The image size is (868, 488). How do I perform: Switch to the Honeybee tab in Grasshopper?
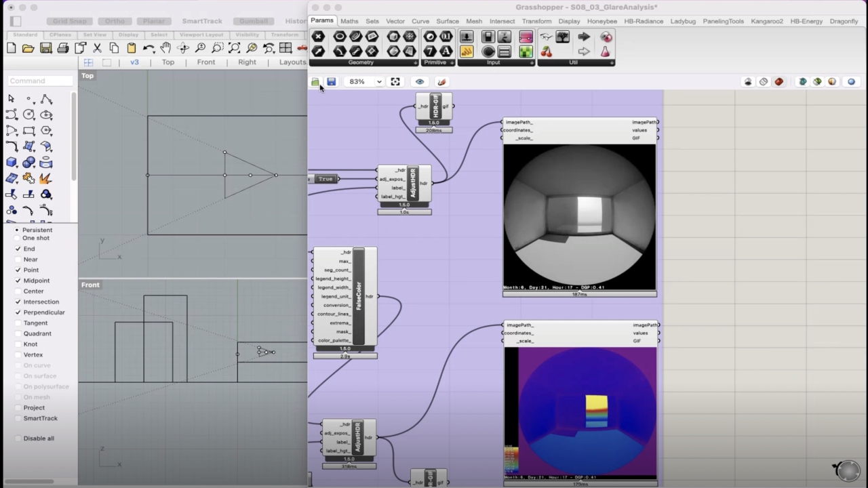coord(602,21)
